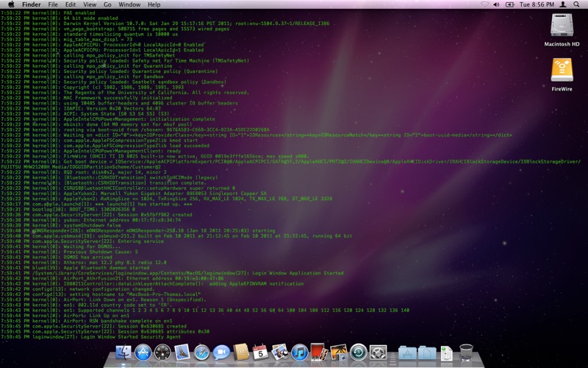Click the 'DSMOS has arrived' log line
Viewport: 588px width, 368px height.
click(57, 257)
